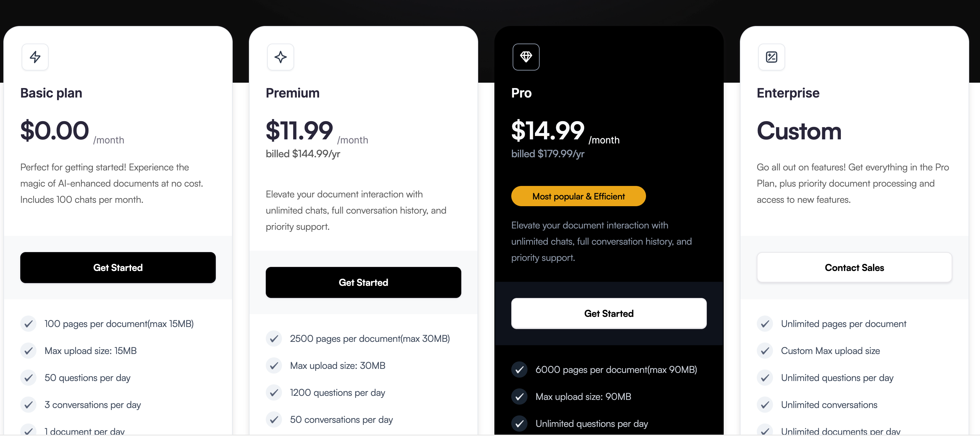The image size is (980, 436).
Task: Click checkmark beside 6000 pages per document
Action: click(x=519, y=370)
